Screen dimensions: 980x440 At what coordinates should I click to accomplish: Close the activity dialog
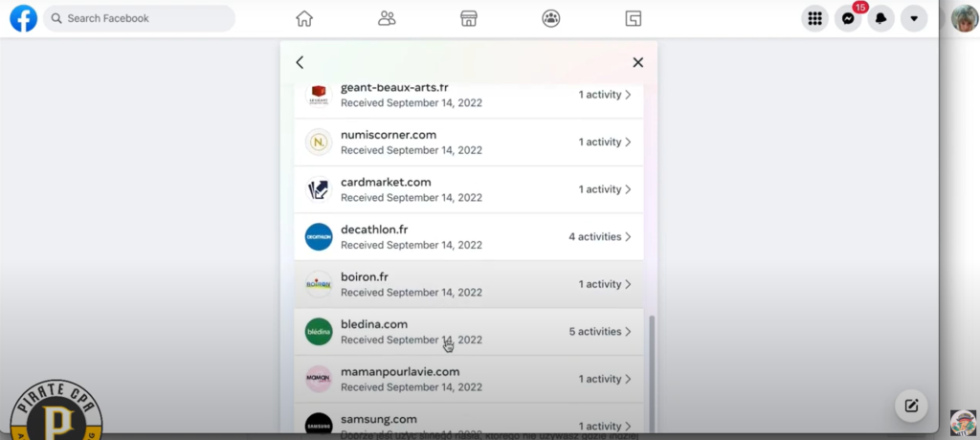[637, 62]
